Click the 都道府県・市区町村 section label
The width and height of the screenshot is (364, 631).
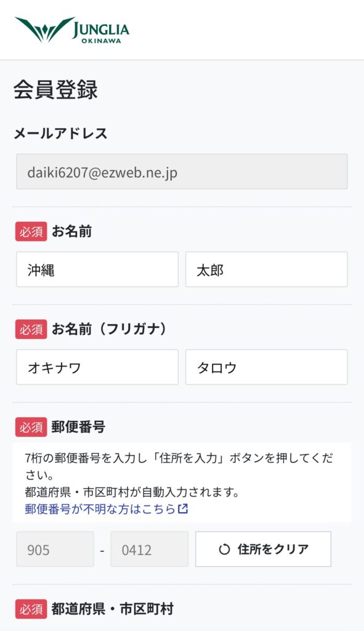(112, 609)
